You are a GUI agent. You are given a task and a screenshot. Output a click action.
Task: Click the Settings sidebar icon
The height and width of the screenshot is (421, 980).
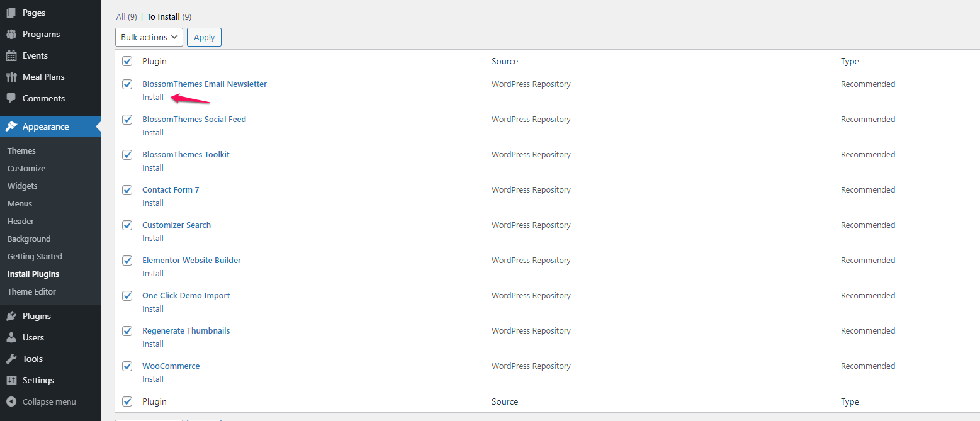[11, 379]
